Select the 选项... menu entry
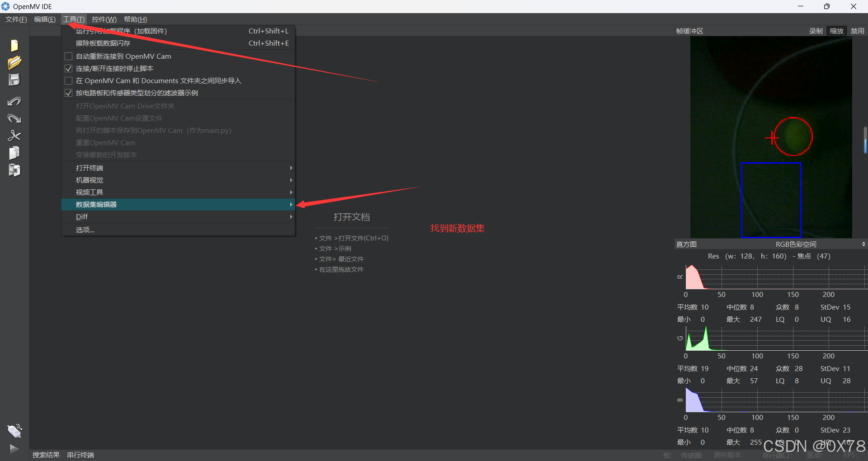 (178, 230)
